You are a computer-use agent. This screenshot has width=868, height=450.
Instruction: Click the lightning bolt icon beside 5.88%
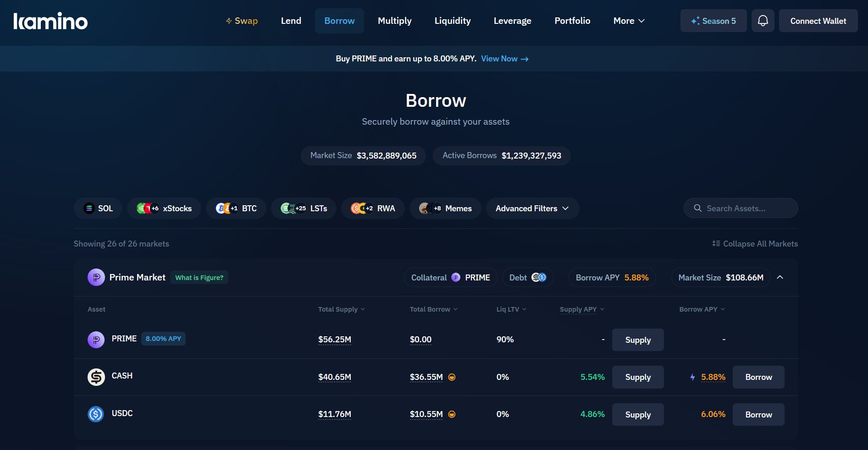tap(692, 377)
